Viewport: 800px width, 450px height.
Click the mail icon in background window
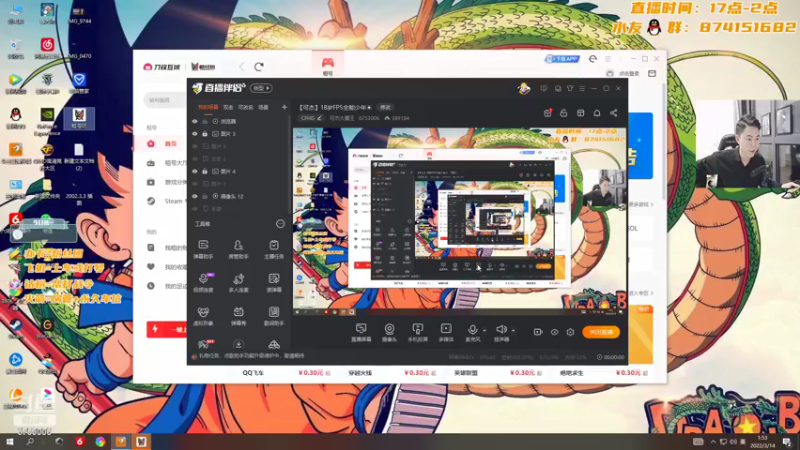(x=652, y=73)
